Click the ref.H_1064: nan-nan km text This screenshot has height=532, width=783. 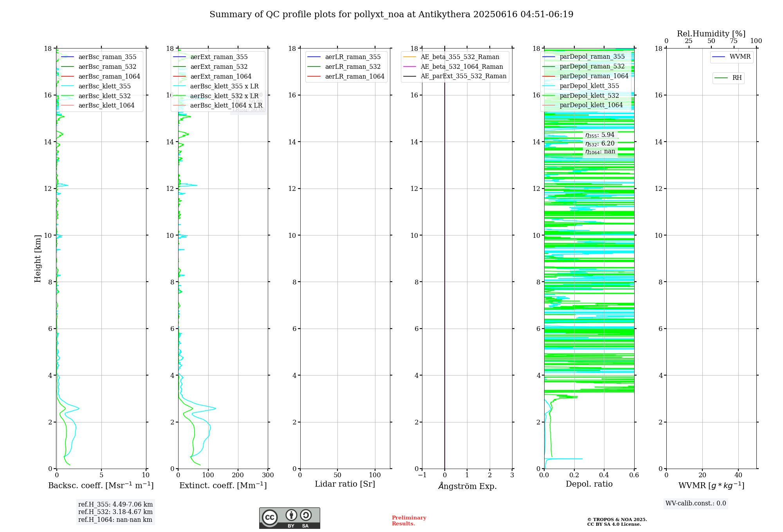click(x=115, y=520)
